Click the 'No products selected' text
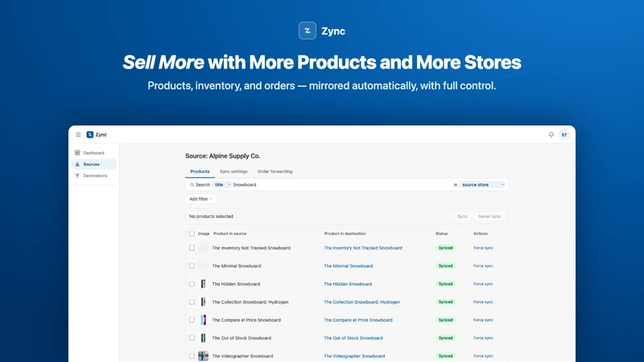This screenshot has width=644, height=362. click(x=211, y=216)
